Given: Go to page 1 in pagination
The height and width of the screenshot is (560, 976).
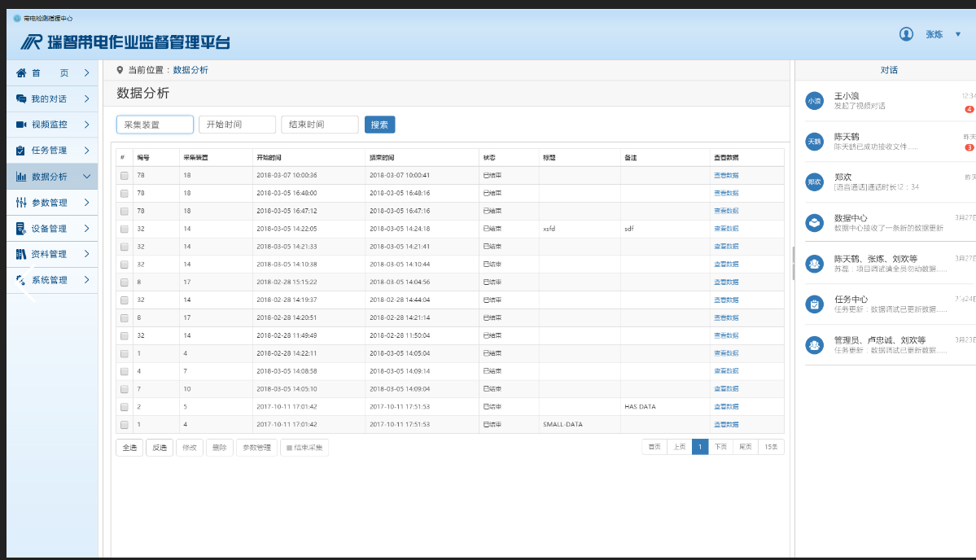Looking at the screenshot, I should pyautogui.click(x=700, y=447).
